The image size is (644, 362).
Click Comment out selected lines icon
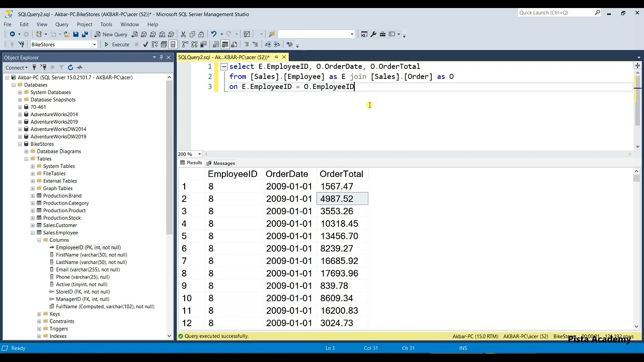[247, 44]
